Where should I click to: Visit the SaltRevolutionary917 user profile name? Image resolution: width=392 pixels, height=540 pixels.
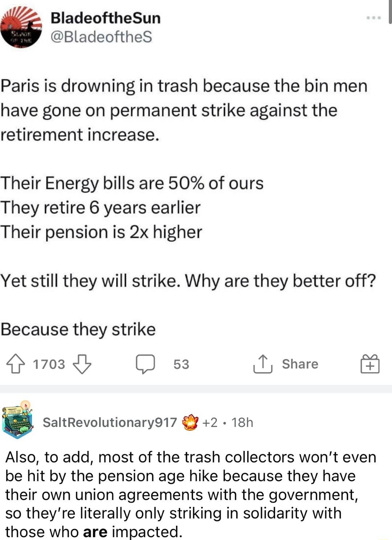(x=110, y=422)
